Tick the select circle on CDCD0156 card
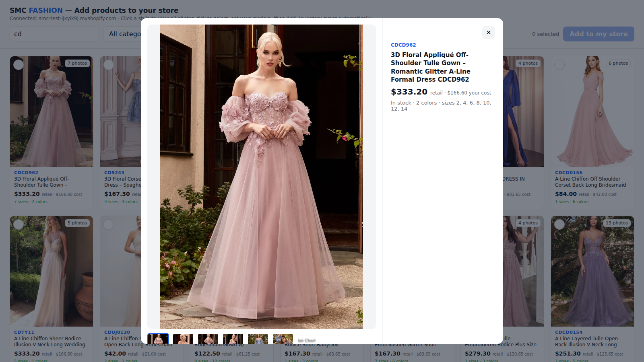Image resolution: width=644 pixels, height=362 pixels. click(x=559, y=64)
